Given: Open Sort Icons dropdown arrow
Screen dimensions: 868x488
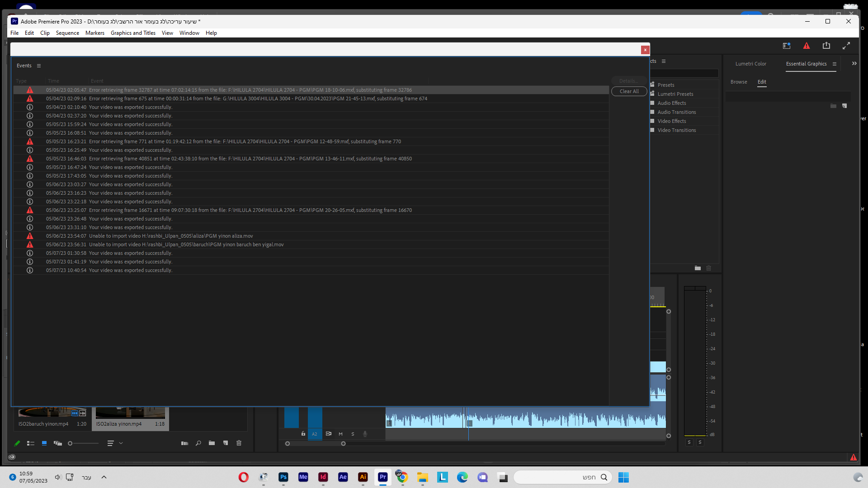Looking at the screenshot, I should [x=121, y=443].
